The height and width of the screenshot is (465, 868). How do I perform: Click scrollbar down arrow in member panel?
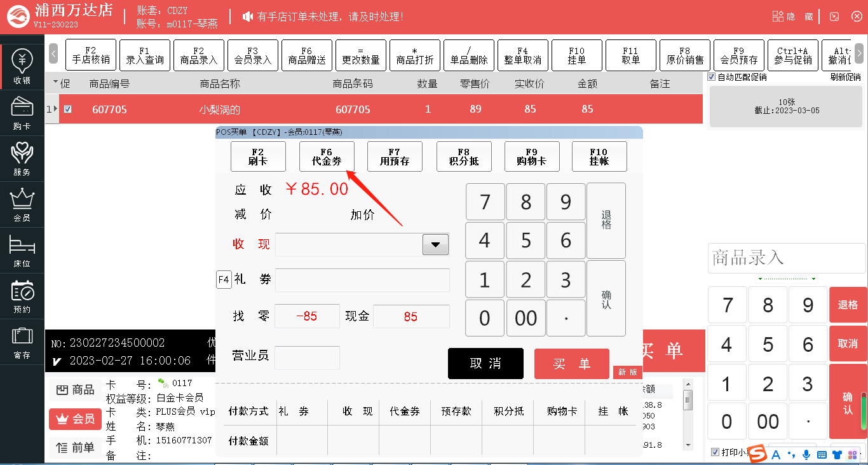coord(688,445)
